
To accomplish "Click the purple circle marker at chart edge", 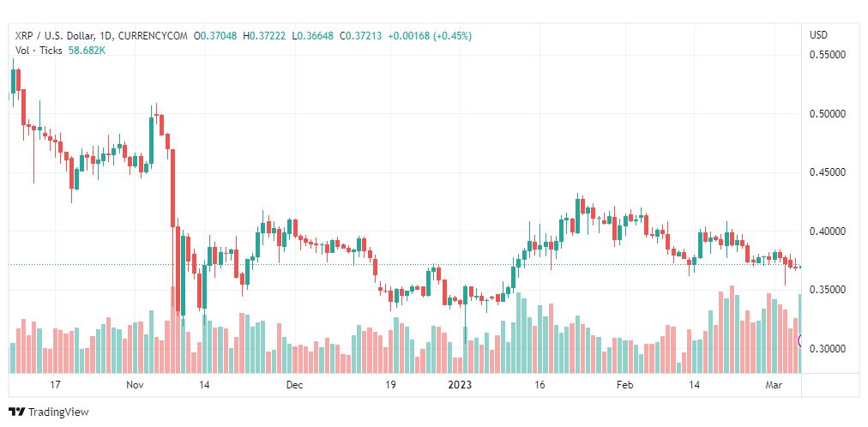I will click(800, 341).
